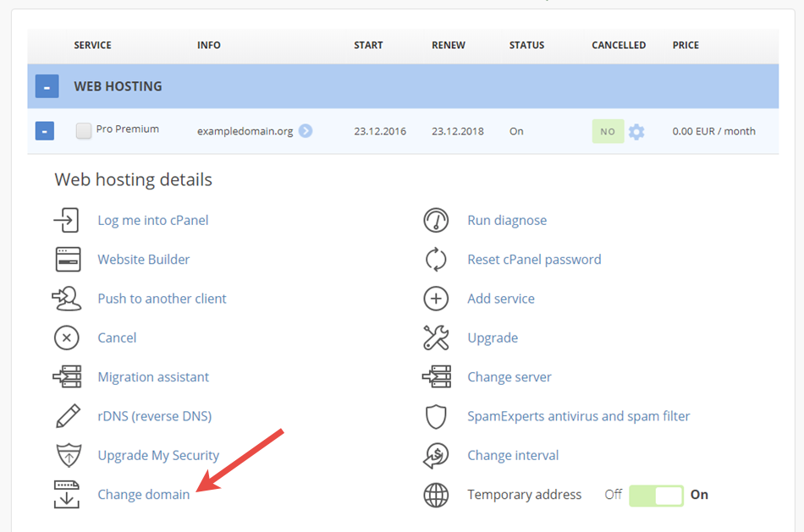The image size is (804, 532).
Task: Open settings gear next to NO badge
Action: [x=636, y=132]
